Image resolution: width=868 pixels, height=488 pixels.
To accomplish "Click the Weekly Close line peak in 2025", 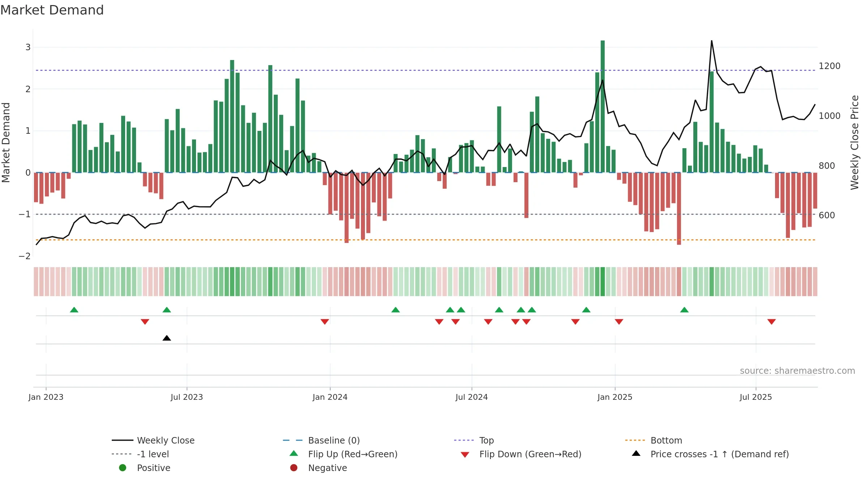I will point(711,41).
